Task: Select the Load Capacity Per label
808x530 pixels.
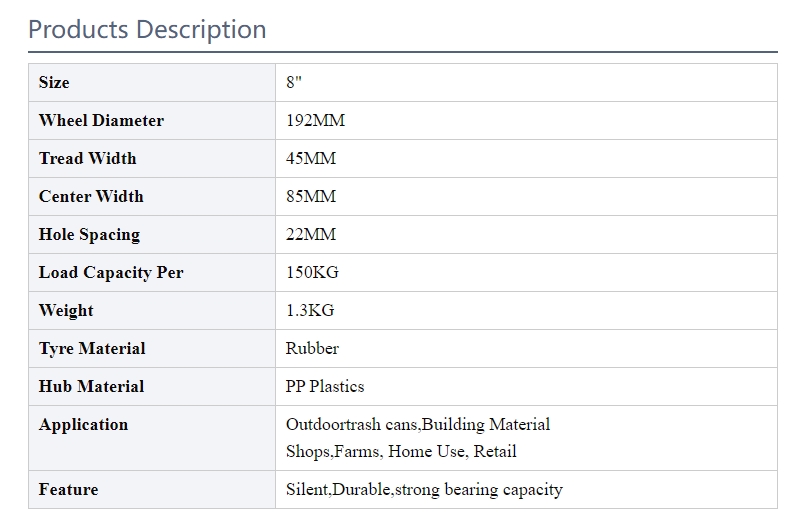Action: tap(111, 272)
